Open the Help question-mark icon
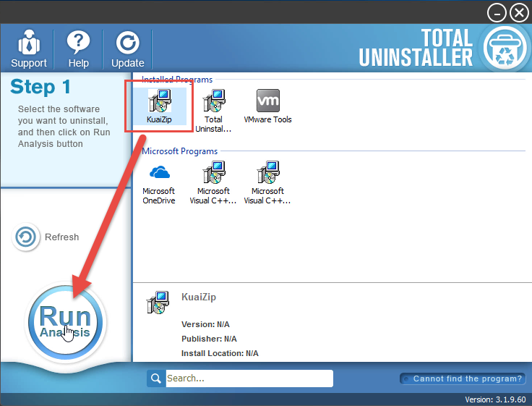This screenshot has height=406, width=532. click(x=78, y=42)
